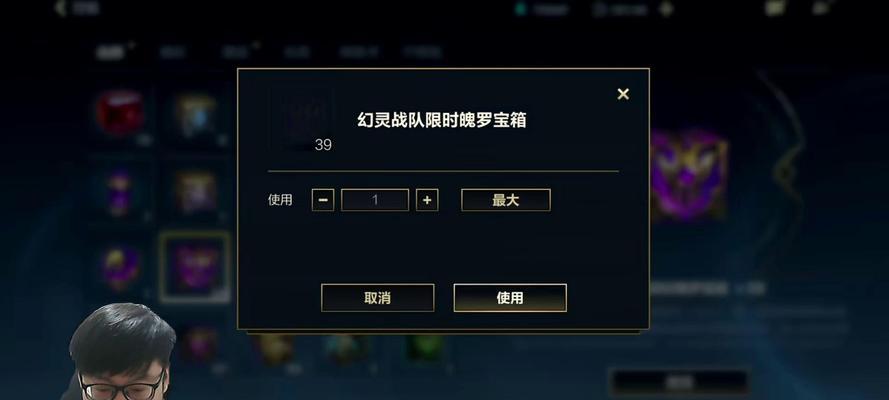Set quantity to maximum with 最大 button
Screen dimensions: 889x400
tap(506, 200)
